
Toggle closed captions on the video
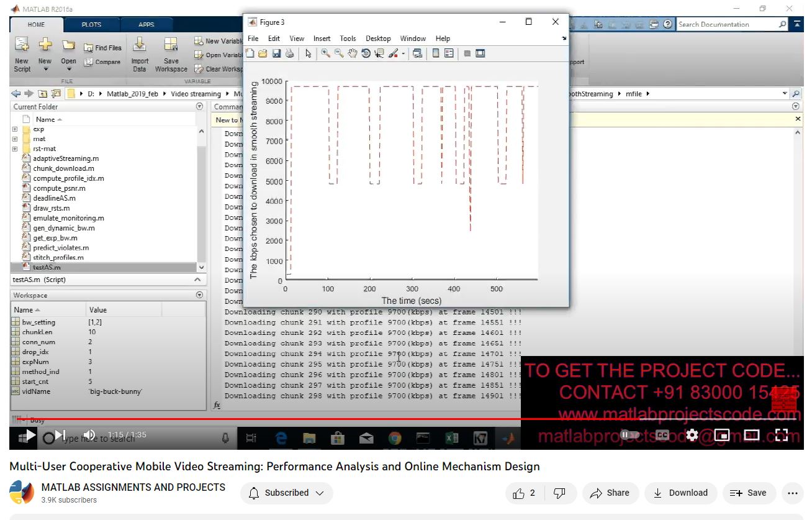click(662, 436)
